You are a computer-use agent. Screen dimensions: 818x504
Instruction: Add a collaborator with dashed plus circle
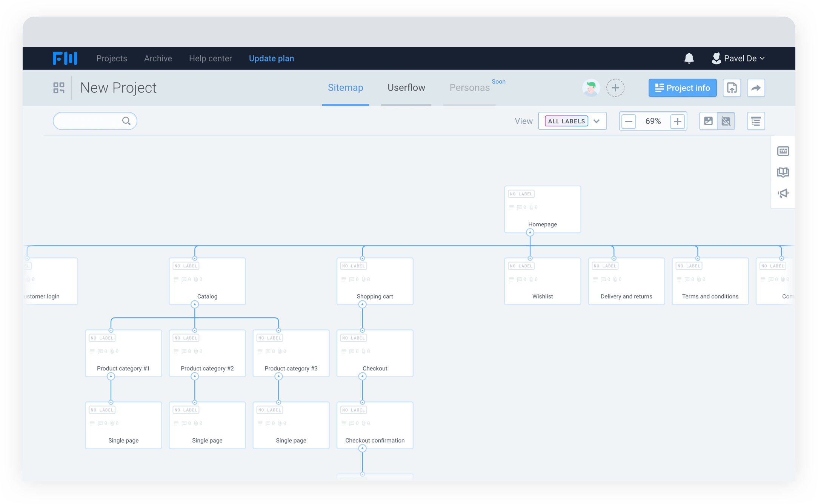(615, 88)
